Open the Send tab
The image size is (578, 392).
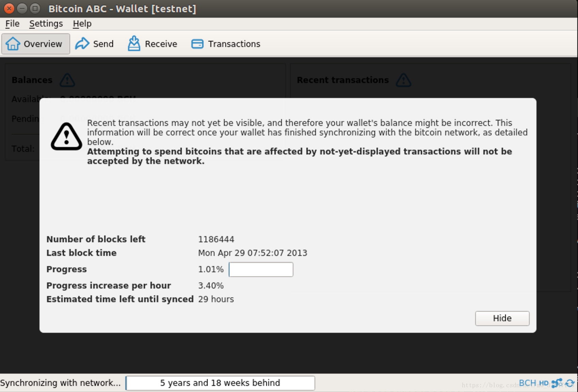94,44
